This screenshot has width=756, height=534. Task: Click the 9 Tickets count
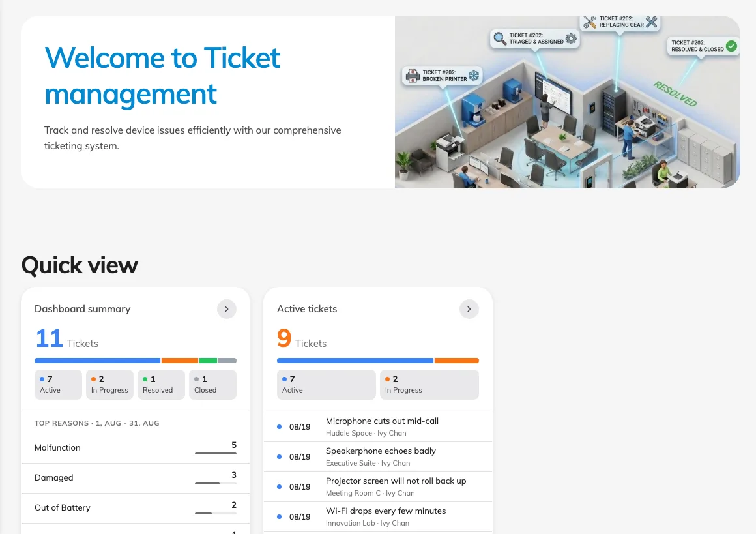pos(302,338)
